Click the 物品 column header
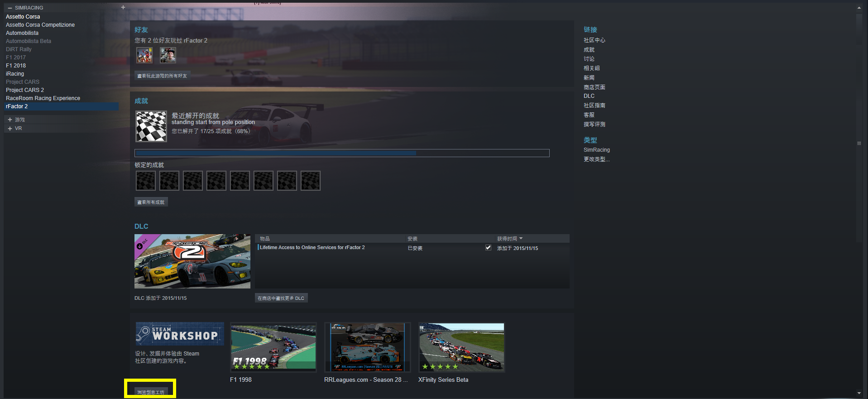The width and height of the screenshot is (868, 399). (x=265, y=239)
